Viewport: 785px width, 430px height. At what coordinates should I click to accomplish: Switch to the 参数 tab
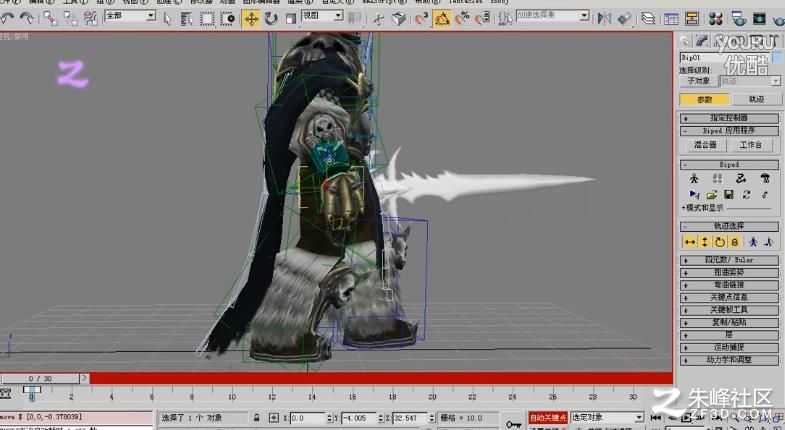704,100
